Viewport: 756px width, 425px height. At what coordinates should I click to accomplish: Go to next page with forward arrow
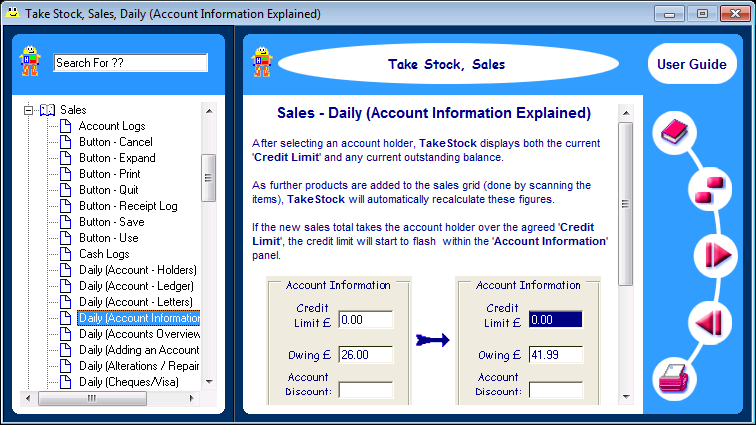(x=717, y=254)
